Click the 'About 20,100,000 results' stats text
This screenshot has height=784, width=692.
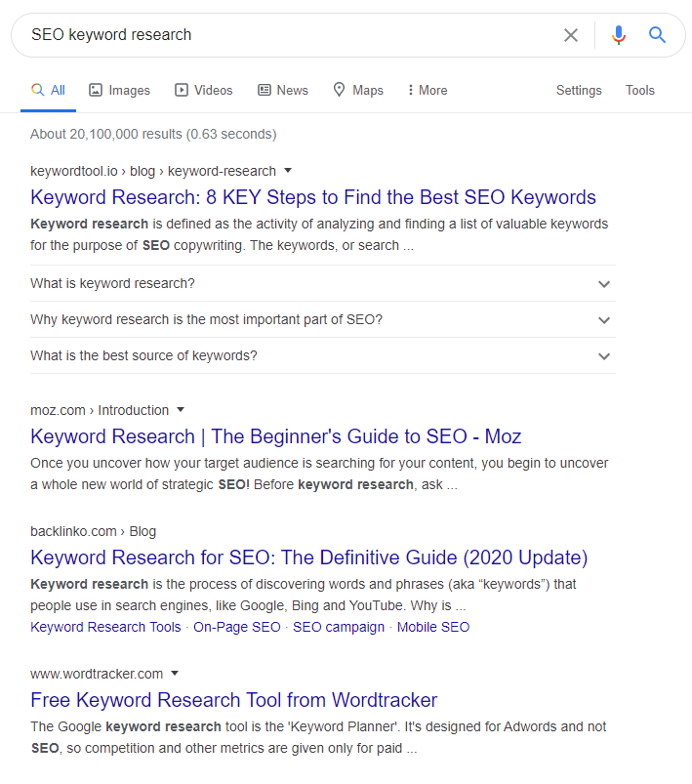tap(153, 134)
